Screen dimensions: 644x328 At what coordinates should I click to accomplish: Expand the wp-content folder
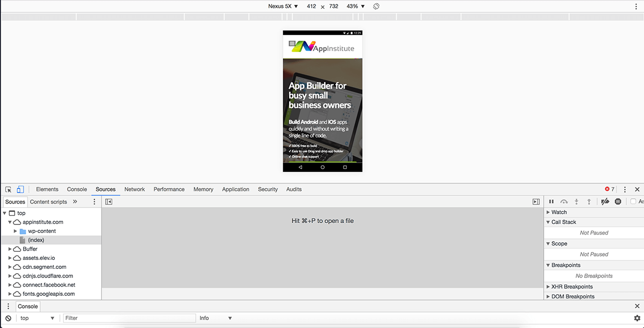tap(16, 231)
